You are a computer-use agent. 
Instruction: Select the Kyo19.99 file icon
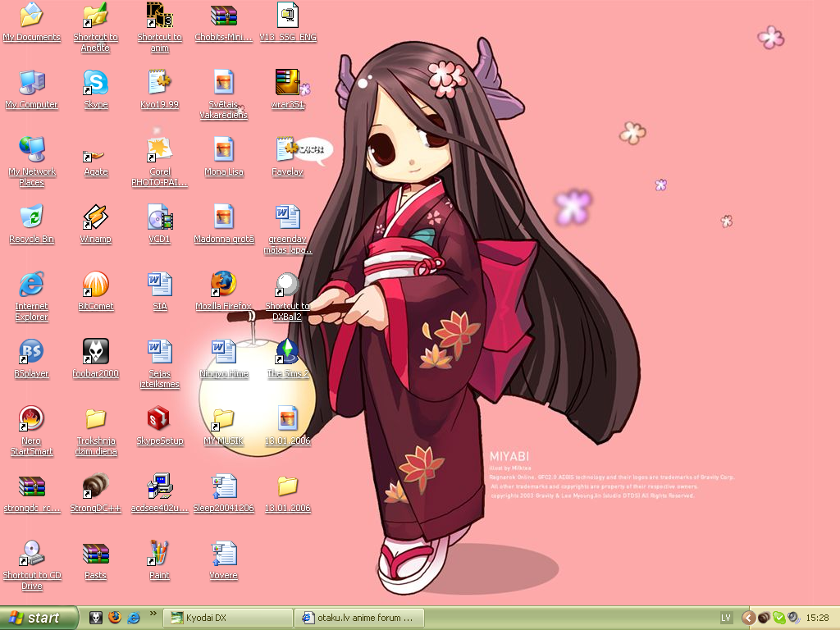coord(160,83)
